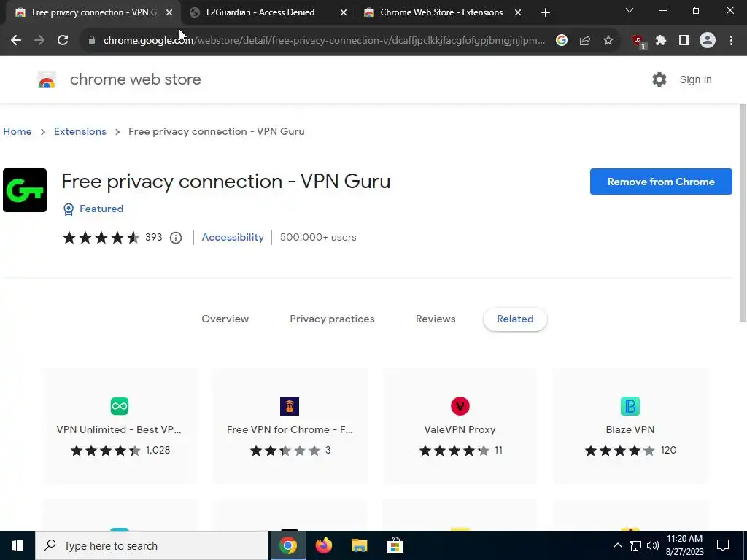Image resolution: width=747 pixels, height=560 pixels.
Task: Click the Sign in link
Action: 695,79
